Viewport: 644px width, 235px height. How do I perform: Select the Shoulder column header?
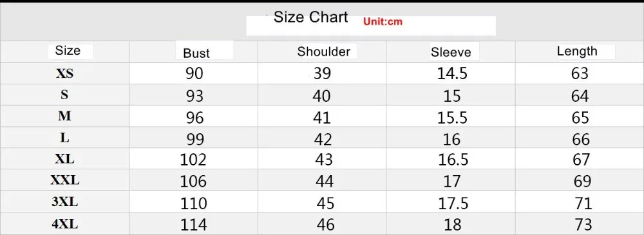click(x=324, y=52)
